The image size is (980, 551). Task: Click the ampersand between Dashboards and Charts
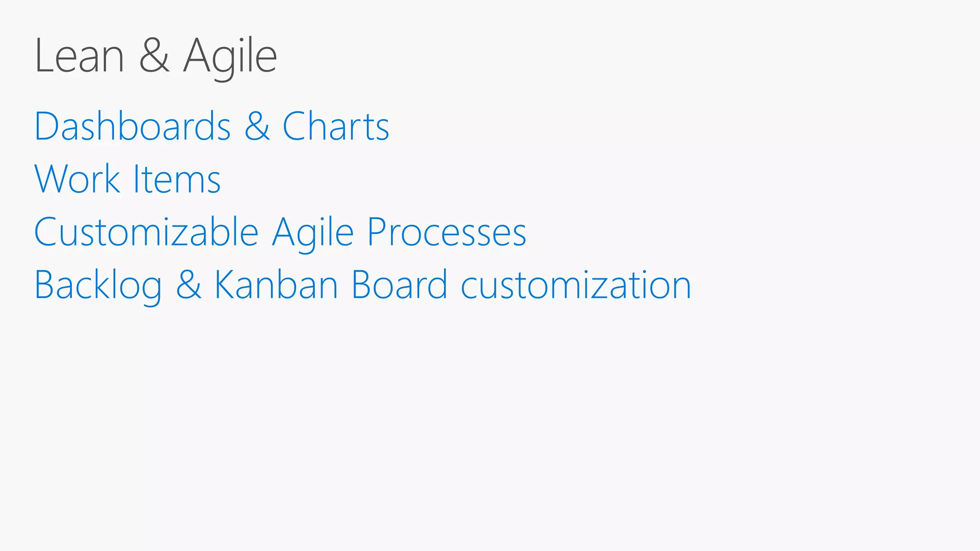click(257, 127)
